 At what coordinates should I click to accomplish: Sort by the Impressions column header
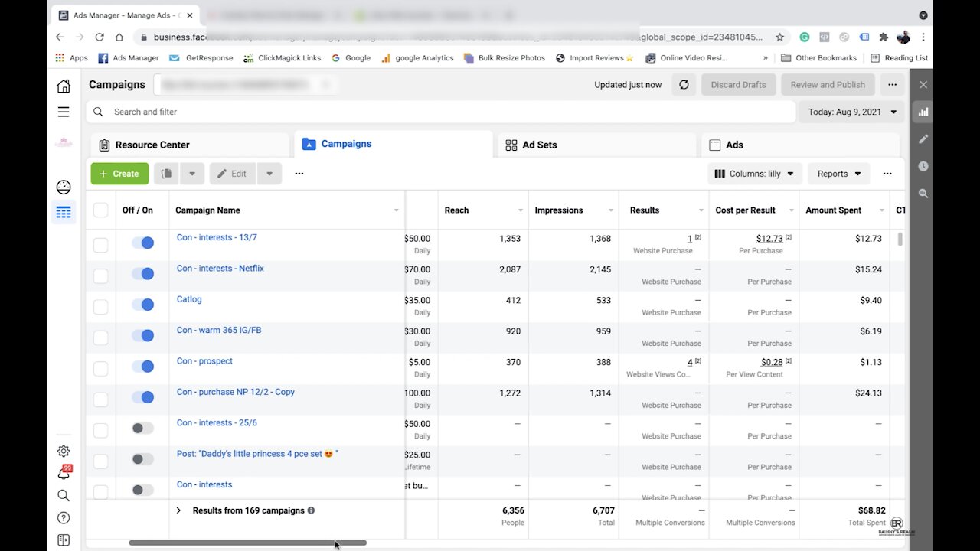558,210
